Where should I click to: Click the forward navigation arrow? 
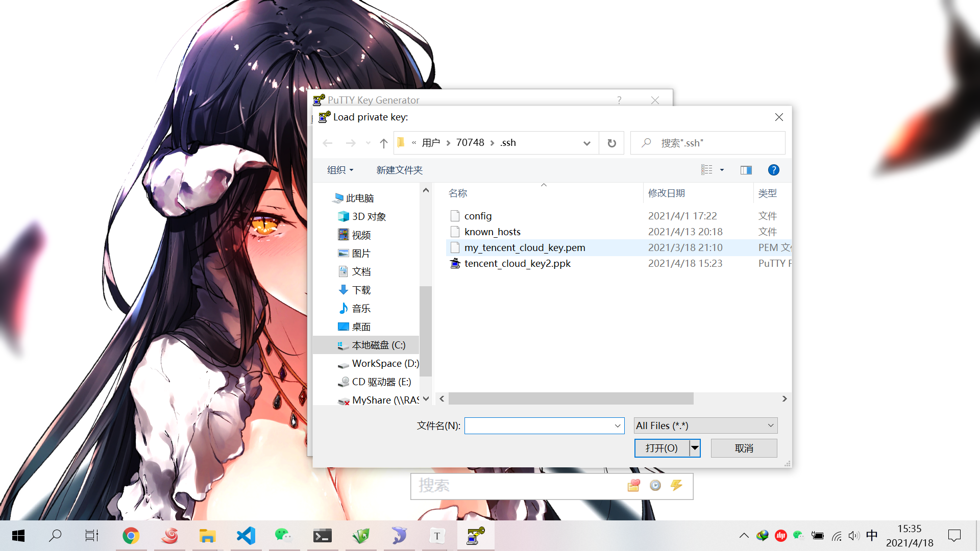point(351,143)
